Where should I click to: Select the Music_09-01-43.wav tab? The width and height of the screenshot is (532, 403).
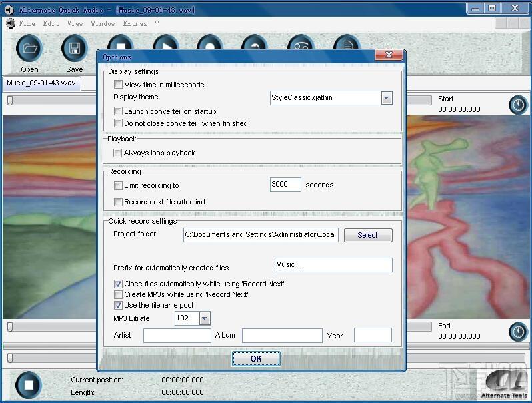click(41, 83)
